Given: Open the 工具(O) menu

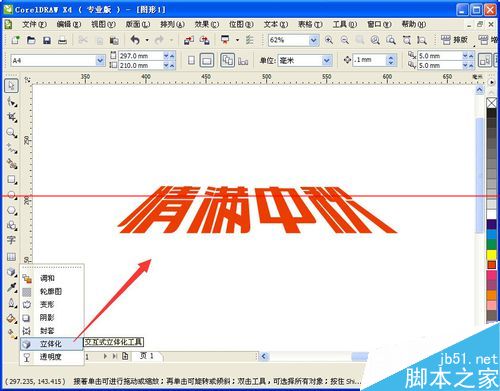Looking at the screenshot, I should tap(345, 24).
